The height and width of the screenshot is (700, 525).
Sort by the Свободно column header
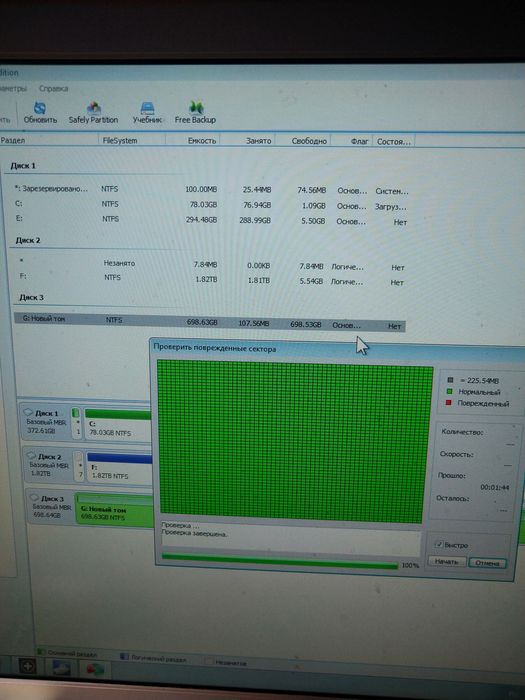click(x=303, y=141)
